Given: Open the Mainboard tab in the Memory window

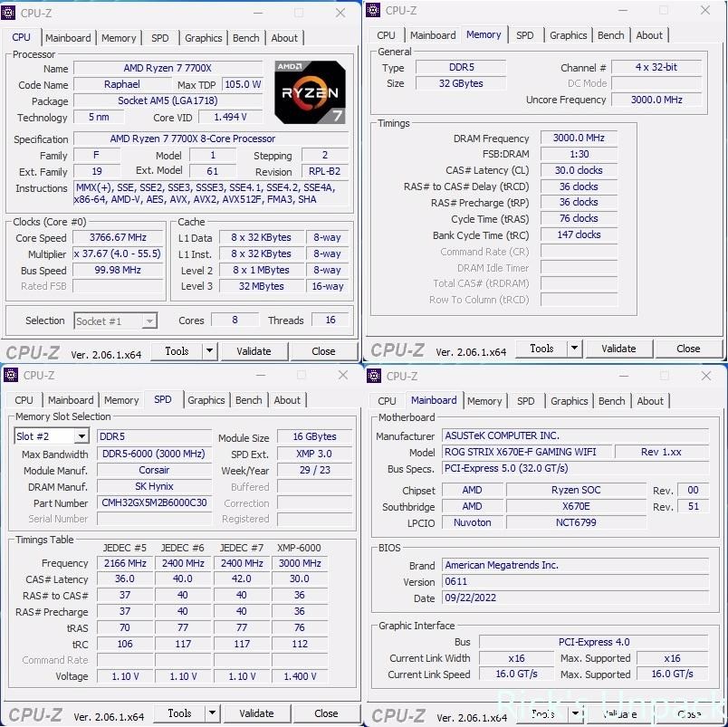Looking at the screenshot, I should (433, 35).
